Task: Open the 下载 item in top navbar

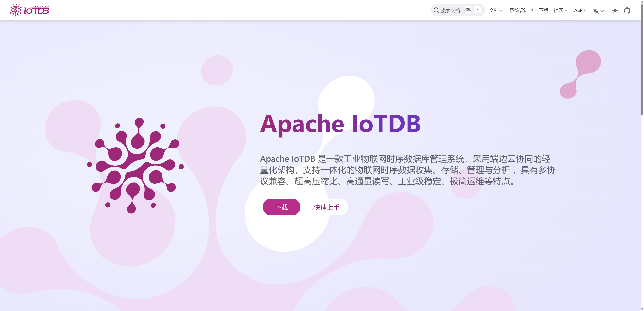Action: (543, 10)
